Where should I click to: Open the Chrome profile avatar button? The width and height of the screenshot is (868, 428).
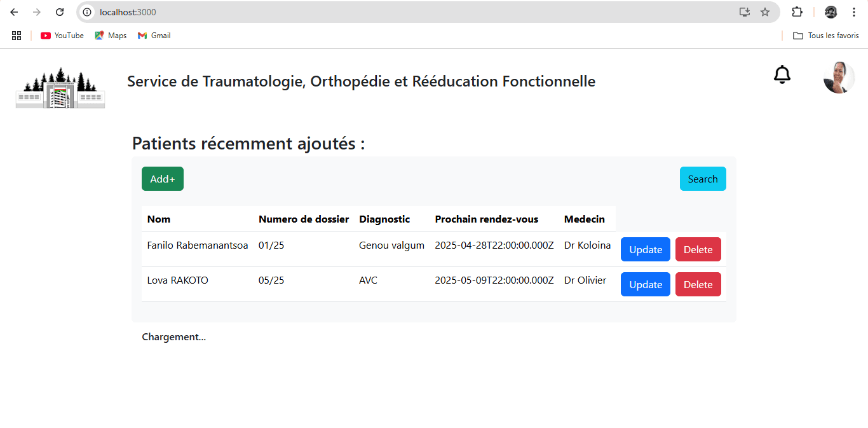[x=831, y=12]
